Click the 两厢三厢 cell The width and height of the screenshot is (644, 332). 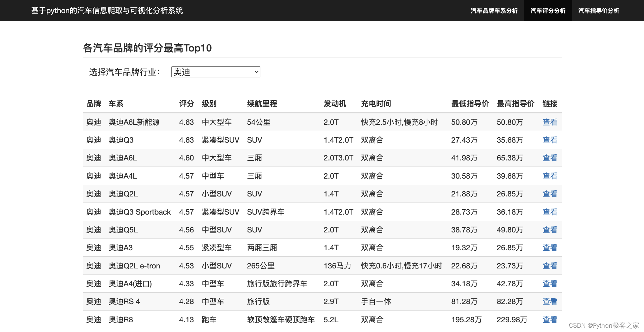click(x=262, y=248)
